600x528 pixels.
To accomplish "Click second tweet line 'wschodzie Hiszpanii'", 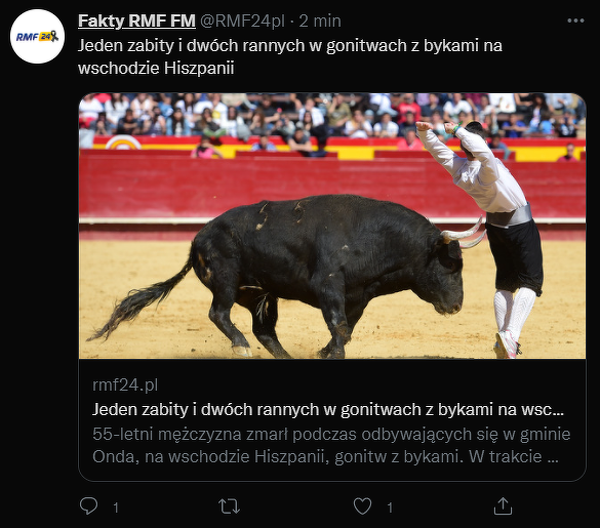I will tap(156, 68).
